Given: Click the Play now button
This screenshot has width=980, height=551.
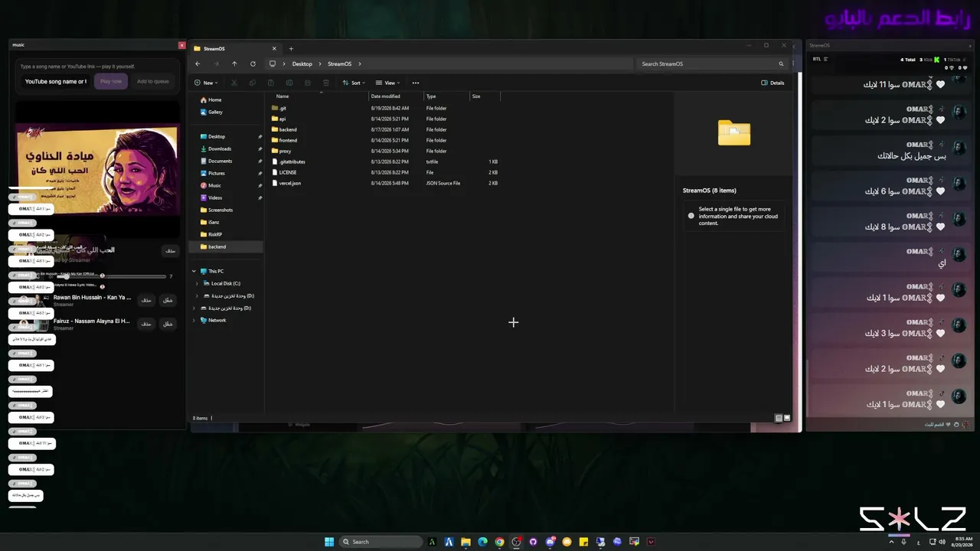Looking at the screenshot, I should click(110, 81).
